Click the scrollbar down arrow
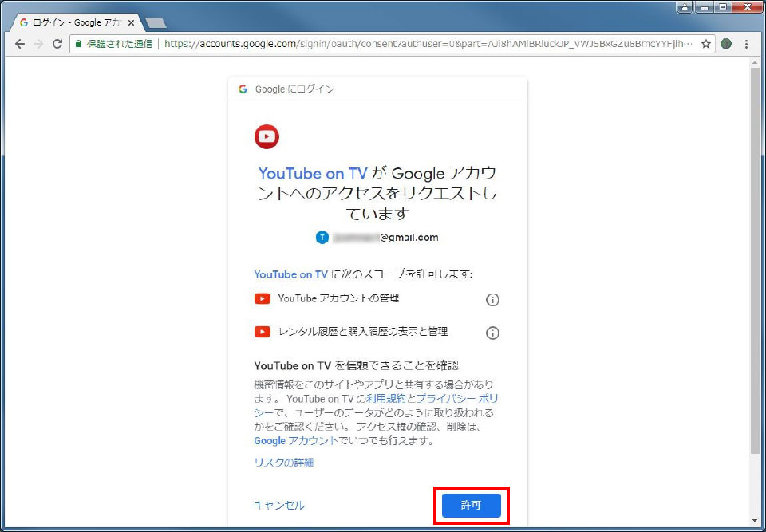 tap(756, 521)
